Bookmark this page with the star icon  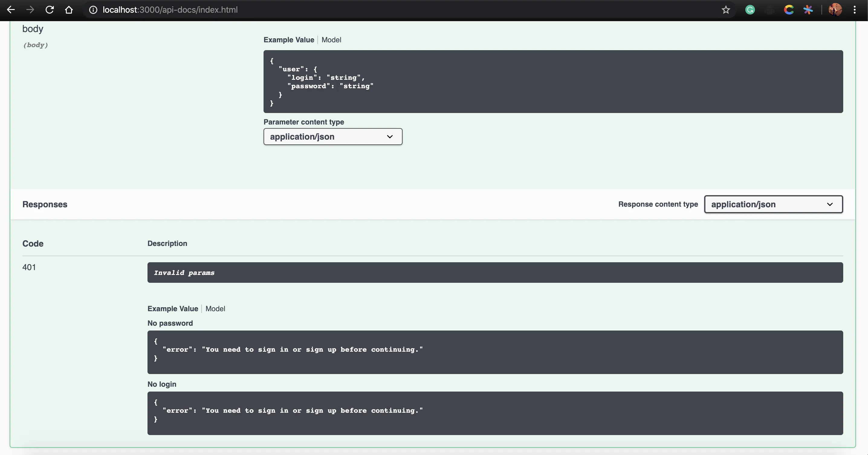point(726,10)
